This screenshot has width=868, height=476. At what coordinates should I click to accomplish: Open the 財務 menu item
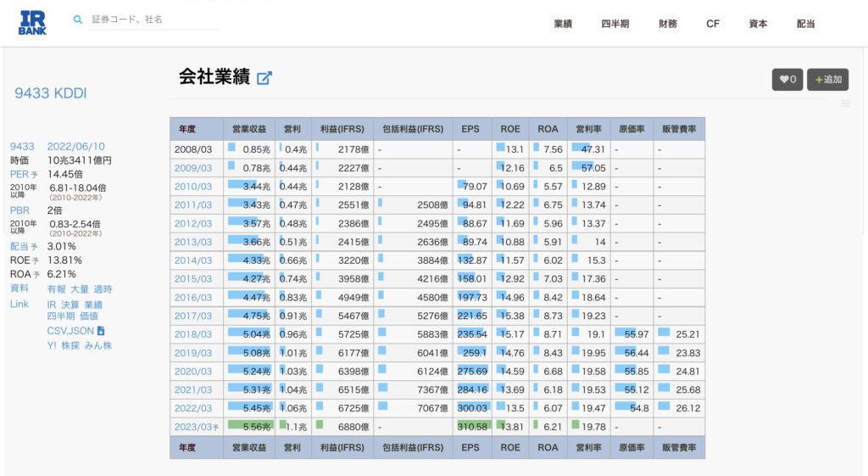point(668,24)
